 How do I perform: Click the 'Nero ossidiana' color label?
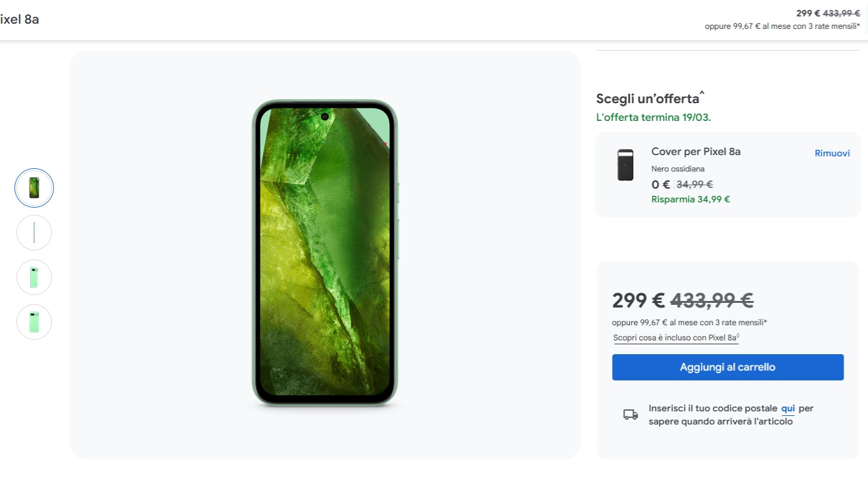click(x=678, y=169)
